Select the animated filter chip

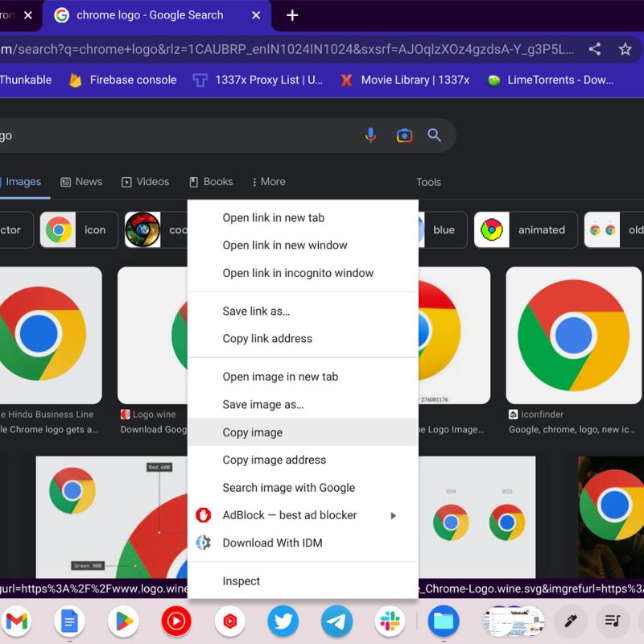526,229
